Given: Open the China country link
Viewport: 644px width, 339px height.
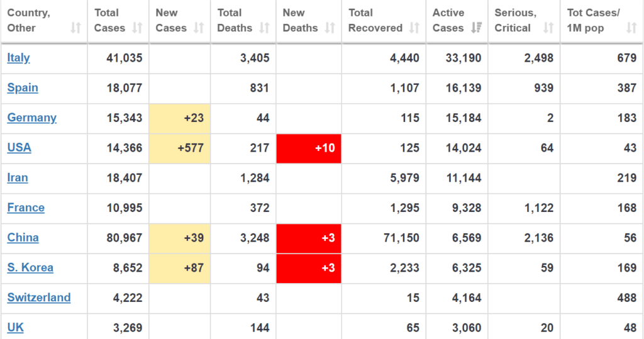Looking at the screenshot, I should click(x=23, y=238).
